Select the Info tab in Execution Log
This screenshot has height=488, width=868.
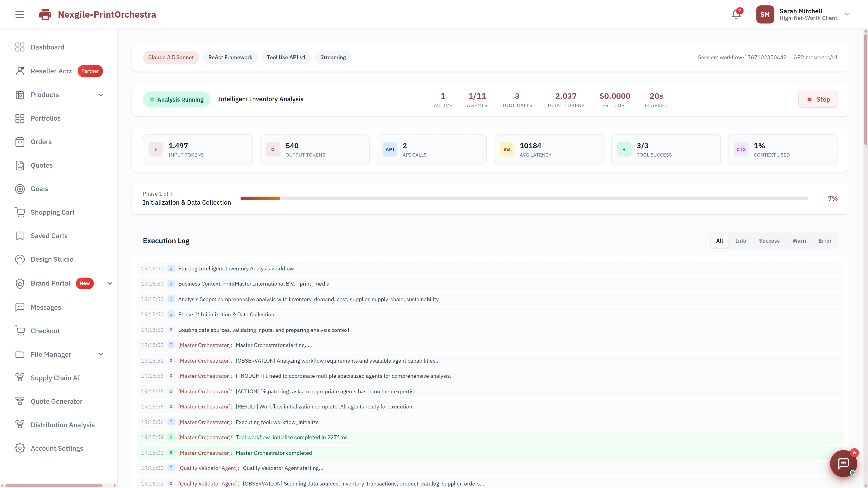pyautogui.click(x=741, y=240)
